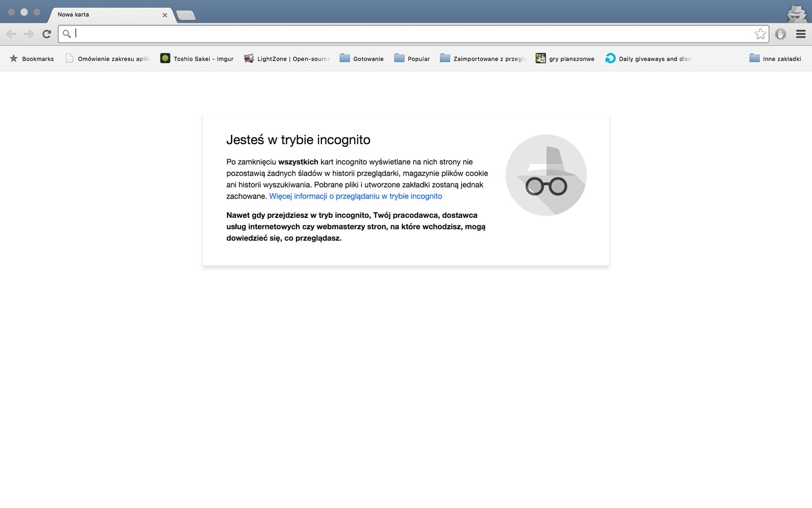This screenshot has height=508, width=812.
Task: Open Daily giveaways and disc bookmark
Action: pos(648,59)
